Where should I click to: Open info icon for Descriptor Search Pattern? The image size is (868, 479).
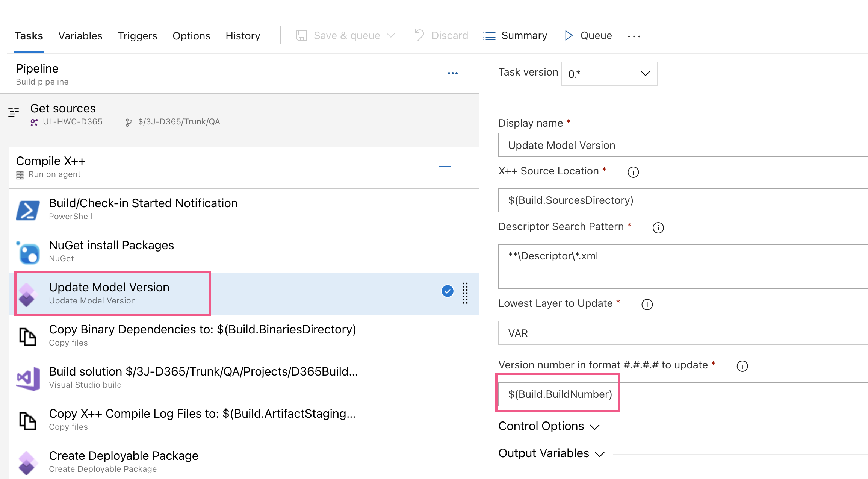pyautogui.click(x=658, y=228)
